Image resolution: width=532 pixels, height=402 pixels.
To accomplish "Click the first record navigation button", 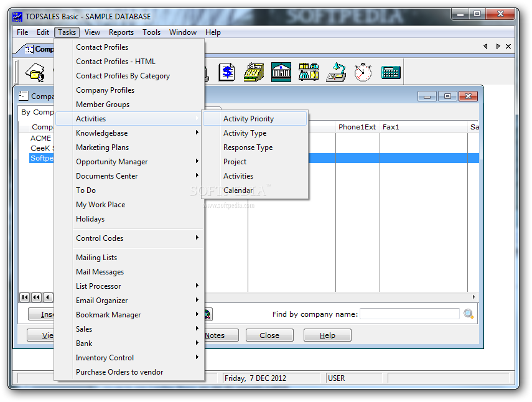I will (x=25, y=297).
